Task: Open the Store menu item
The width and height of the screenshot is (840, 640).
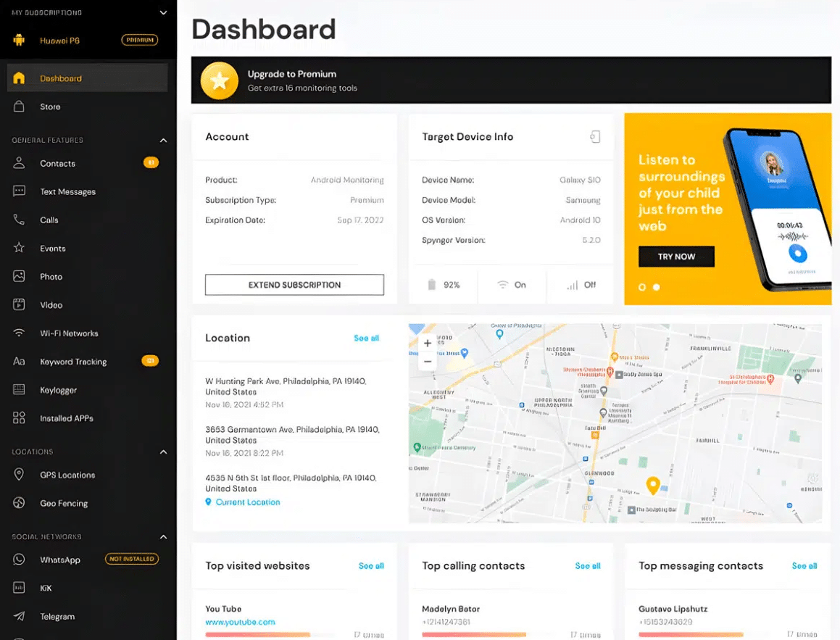Action: (87, 107)
